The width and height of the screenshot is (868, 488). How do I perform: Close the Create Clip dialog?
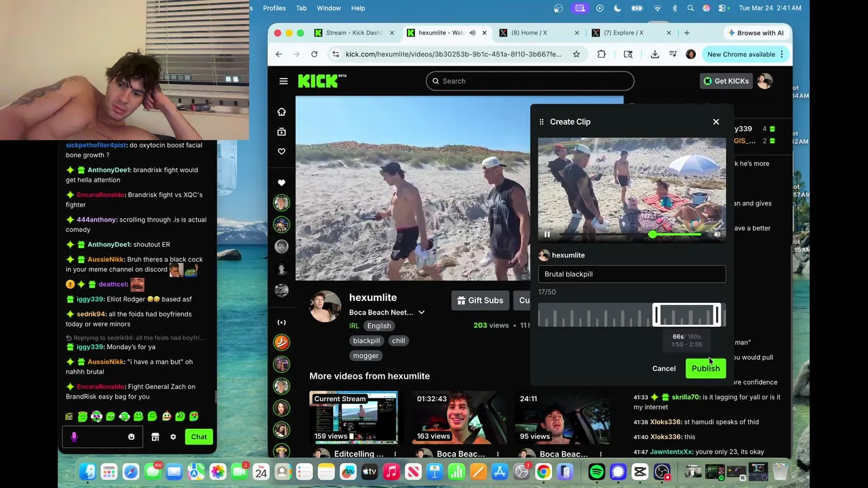point(715,122)
